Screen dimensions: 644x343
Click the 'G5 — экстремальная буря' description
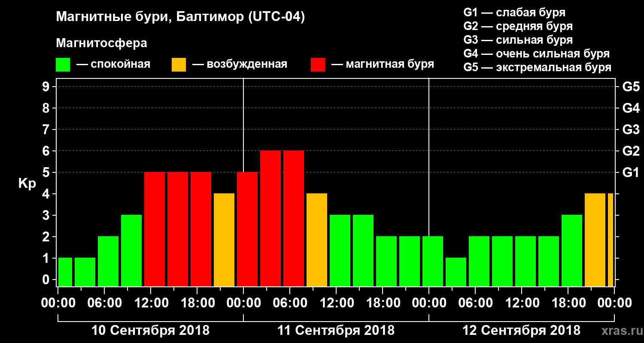537,67
